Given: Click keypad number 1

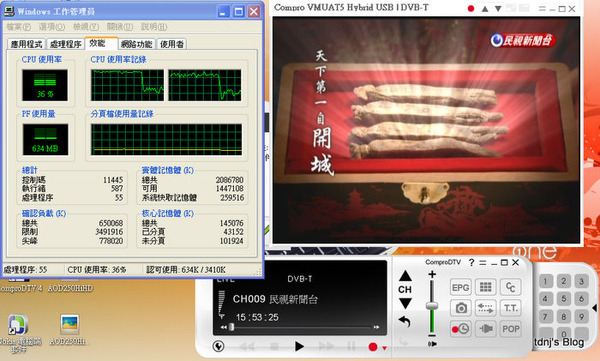Looking at the screenshot, I should [545, 282].
